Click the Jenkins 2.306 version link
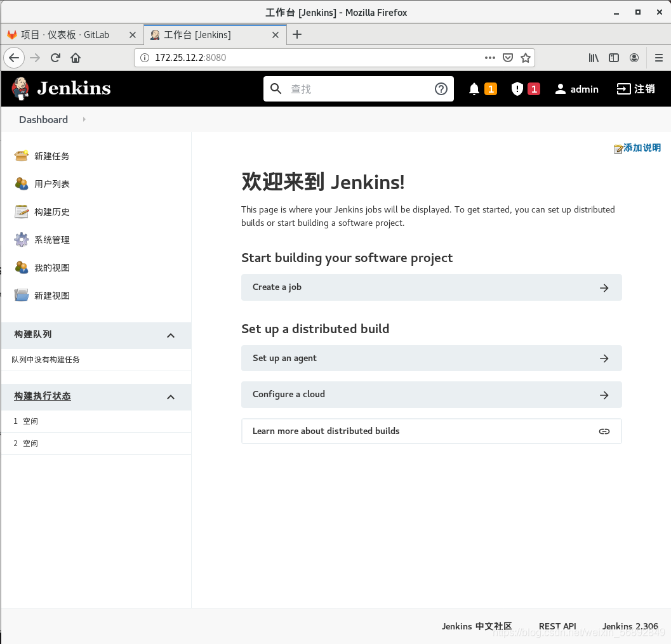This screenshot has width=671, height=644. [630, 626]
